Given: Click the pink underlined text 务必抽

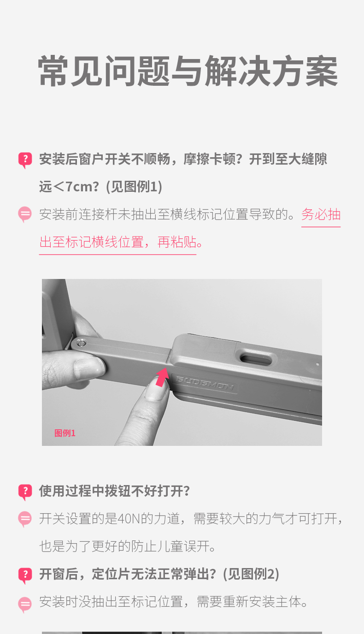Looking at the screenshot, I should pyautogui.click(x=321, y=215).
